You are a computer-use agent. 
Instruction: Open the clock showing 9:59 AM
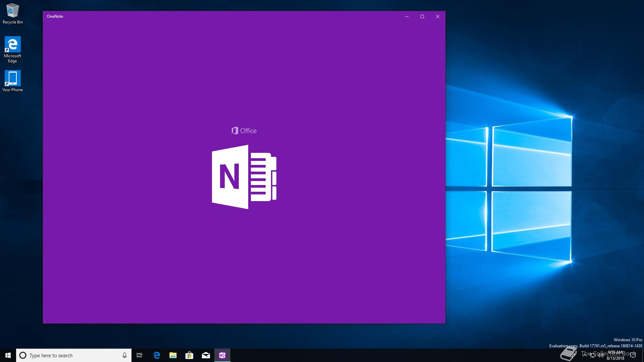click(x=615, y=355)
